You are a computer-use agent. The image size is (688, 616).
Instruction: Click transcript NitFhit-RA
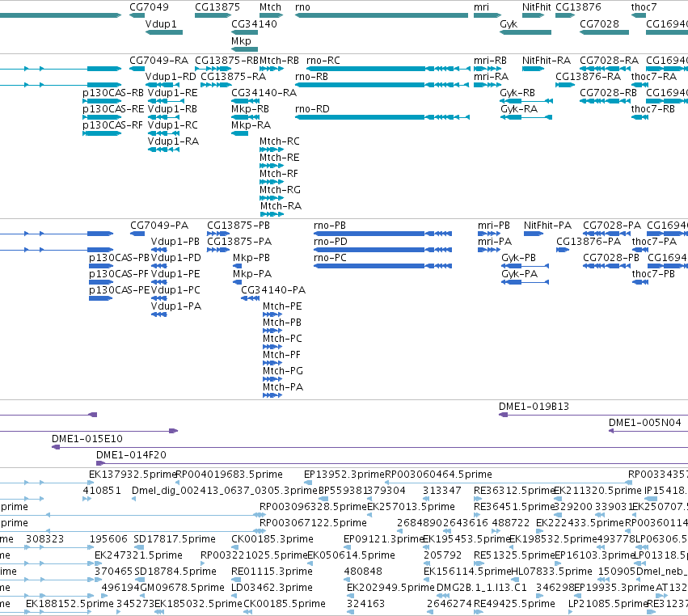pyautogui.click(x=547, y=60)
